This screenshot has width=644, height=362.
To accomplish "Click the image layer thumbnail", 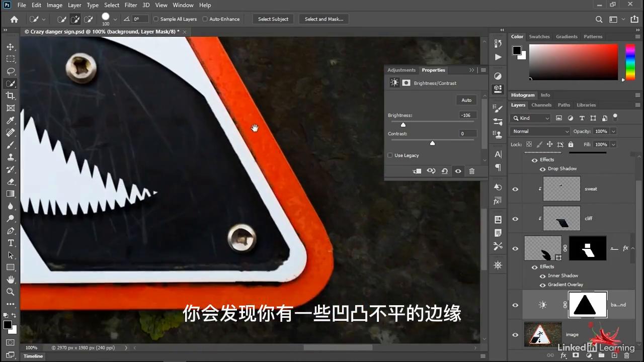I will [x=542, y=334].
